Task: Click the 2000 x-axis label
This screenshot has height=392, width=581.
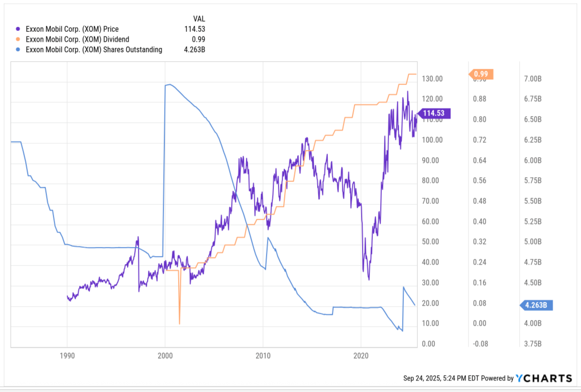Action: pyautogui.click(x=165, y=356)
